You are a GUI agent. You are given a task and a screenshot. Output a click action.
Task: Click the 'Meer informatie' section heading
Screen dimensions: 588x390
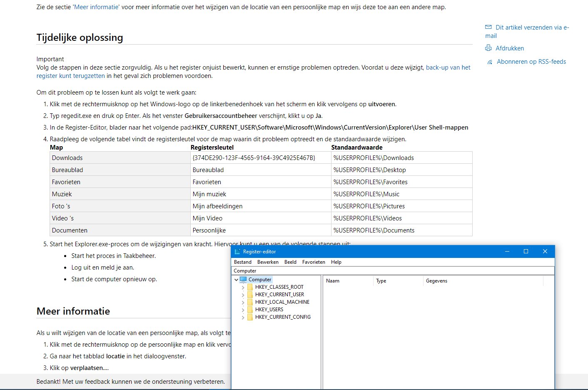pyautogui.click(x=73, y=311)
